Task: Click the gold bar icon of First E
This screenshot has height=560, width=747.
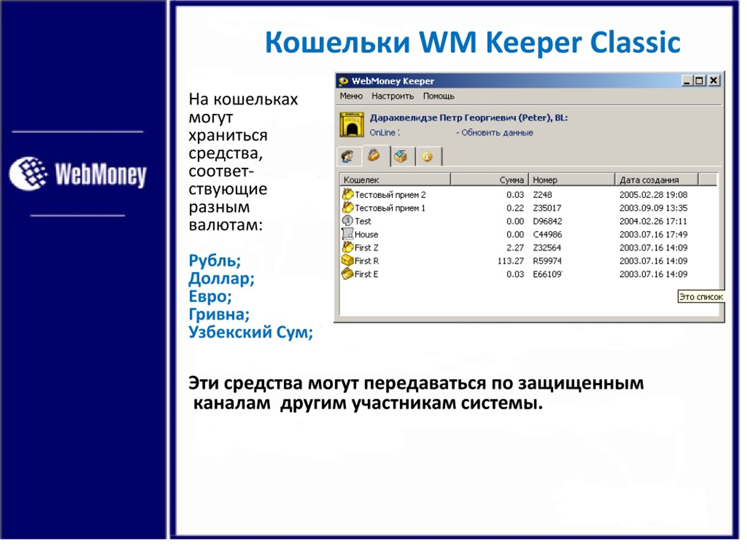Action: tap(348, 273)
